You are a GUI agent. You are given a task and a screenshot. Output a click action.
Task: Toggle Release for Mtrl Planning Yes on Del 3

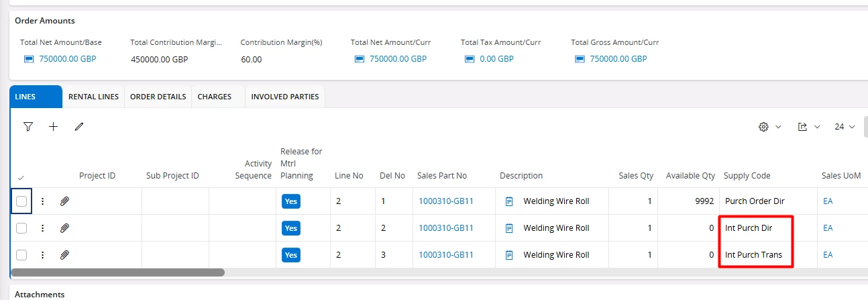click(x=291, y=255)
